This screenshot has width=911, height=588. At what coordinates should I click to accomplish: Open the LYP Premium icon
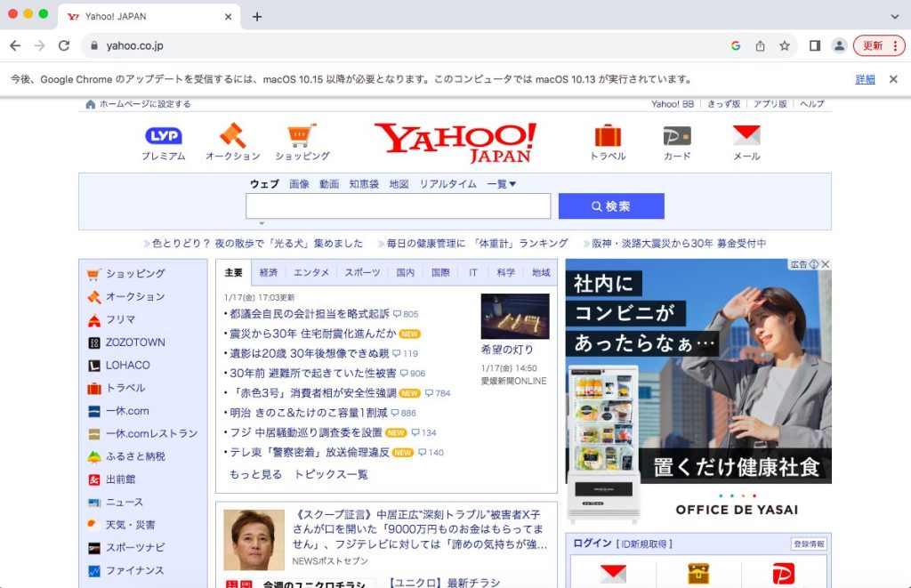164,136
